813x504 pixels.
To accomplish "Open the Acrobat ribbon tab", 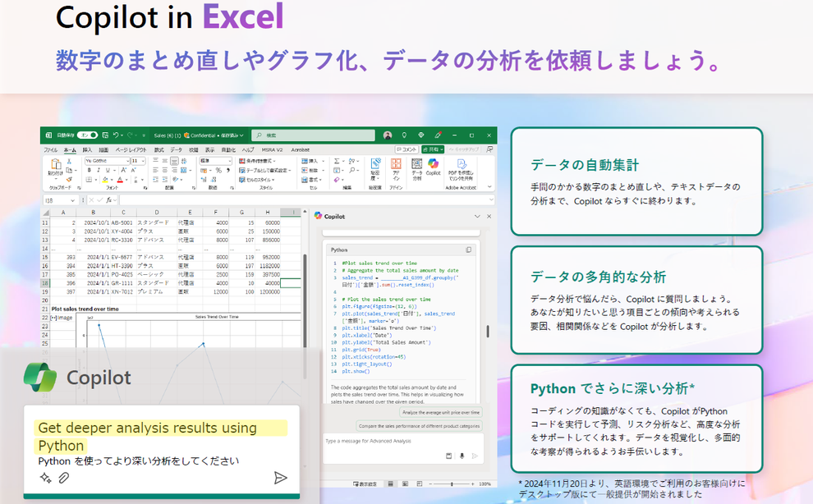I will pos(301,150).
